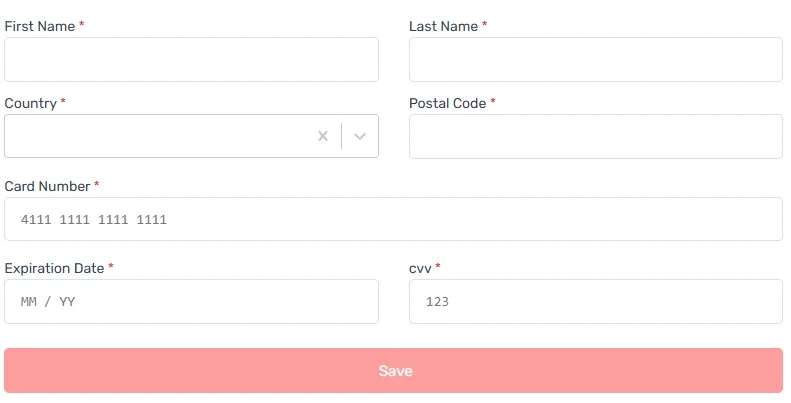Click the Expiration Date MM / YY field
Screen dimensions: 791x403
[191, 301]
